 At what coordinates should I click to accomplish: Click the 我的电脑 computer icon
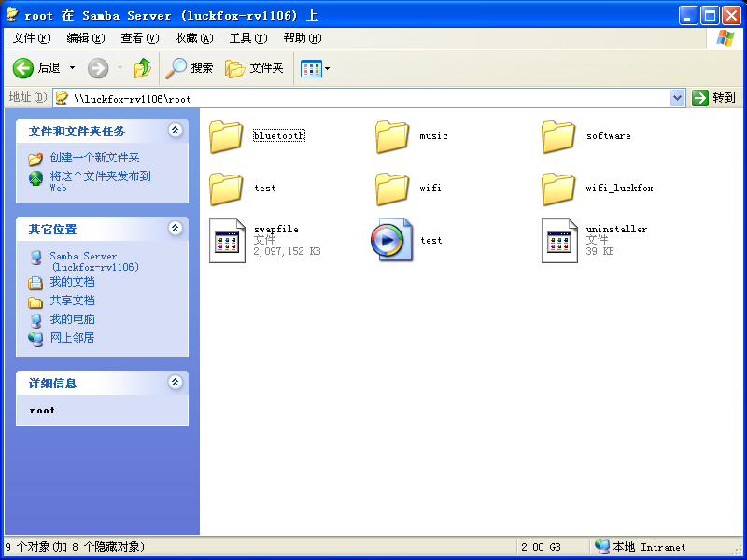[35, 320]
